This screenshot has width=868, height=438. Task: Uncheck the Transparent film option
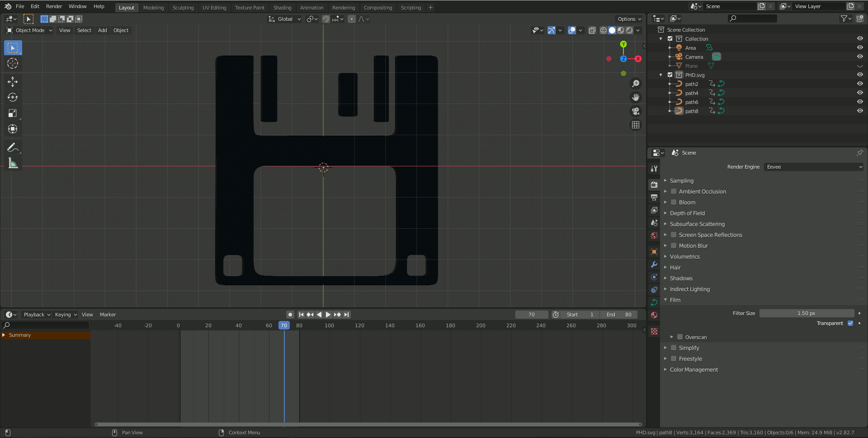pos(850,324)
